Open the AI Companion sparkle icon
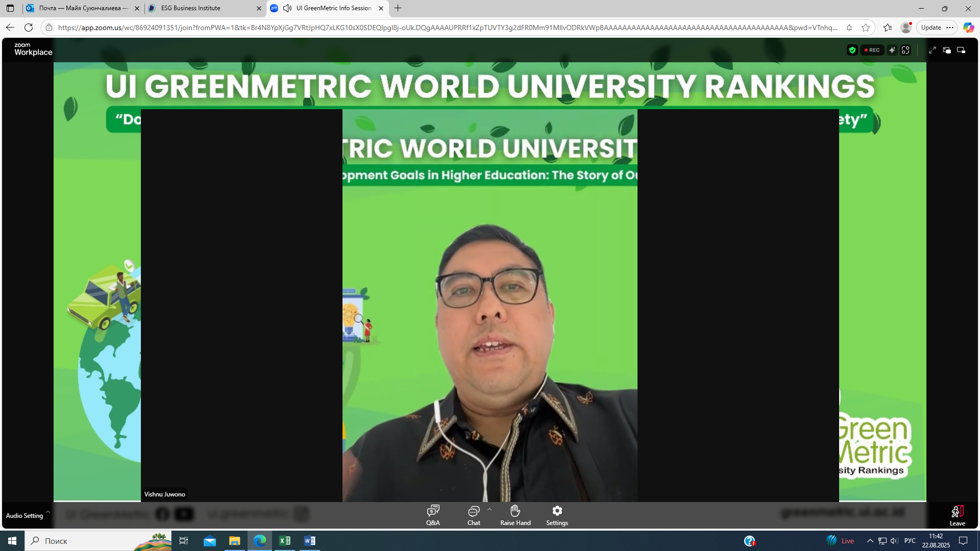 click(x=892, y=50)
